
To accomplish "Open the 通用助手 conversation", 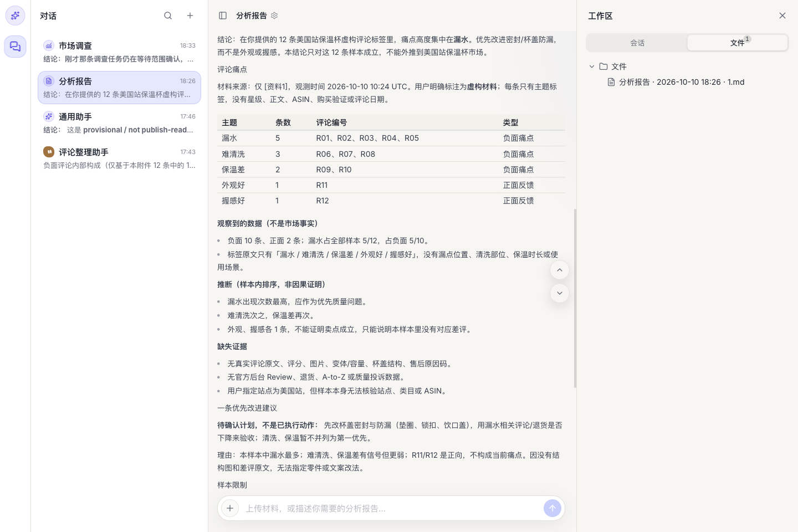I will (119, 123).
